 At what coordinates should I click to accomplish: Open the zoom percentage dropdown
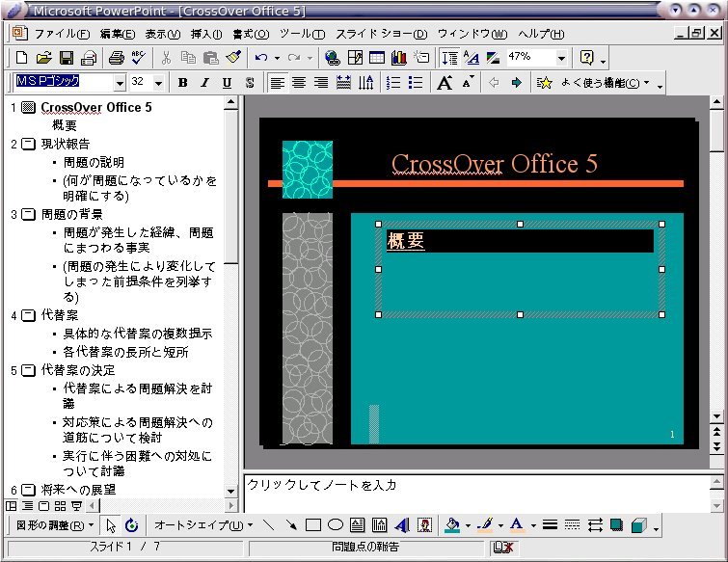coord(561,58)
